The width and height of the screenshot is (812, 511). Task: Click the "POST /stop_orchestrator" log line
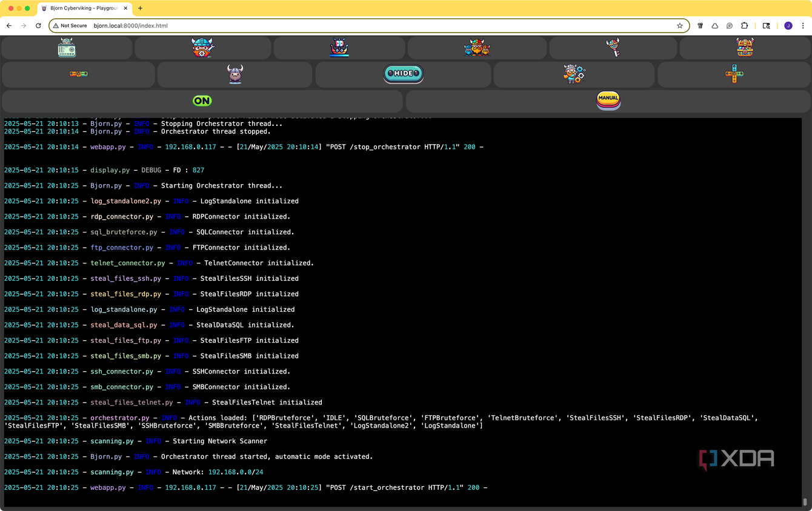pos(244,147)
